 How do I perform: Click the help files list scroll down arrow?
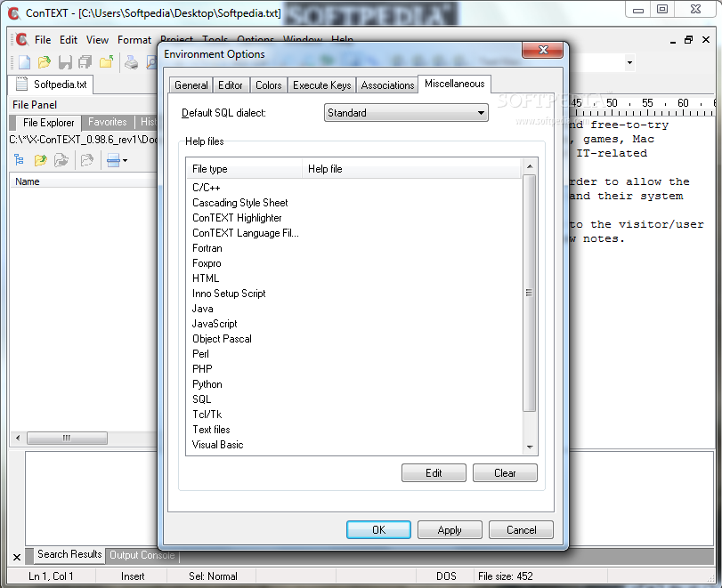tap(530, 447)
